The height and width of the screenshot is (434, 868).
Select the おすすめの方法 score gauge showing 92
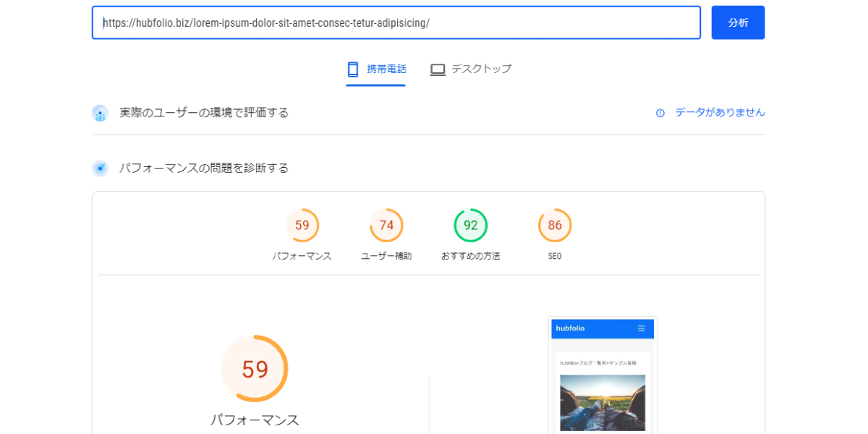(x=471, y=226)
